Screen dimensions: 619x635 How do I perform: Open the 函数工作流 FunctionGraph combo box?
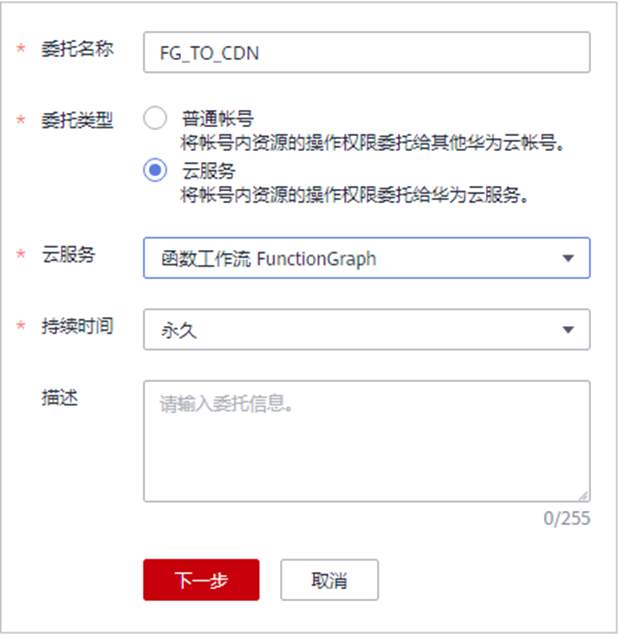[x=366, y=258]
